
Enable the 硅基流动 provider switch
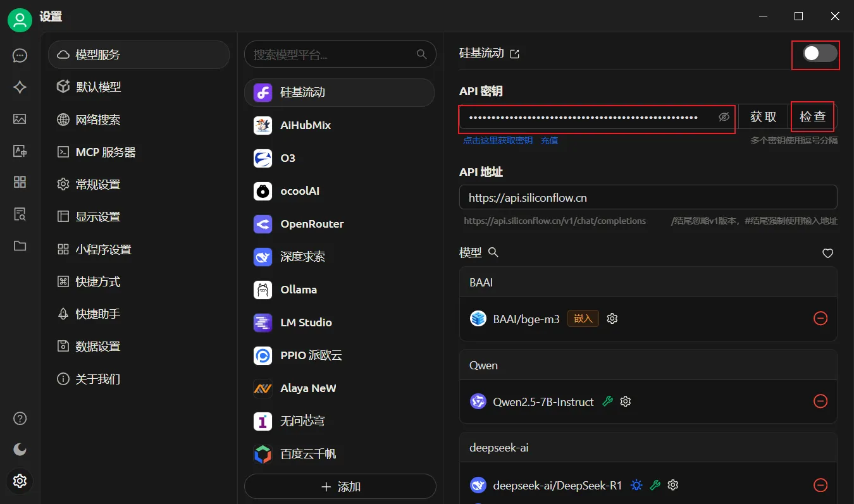tap(820, 54)
